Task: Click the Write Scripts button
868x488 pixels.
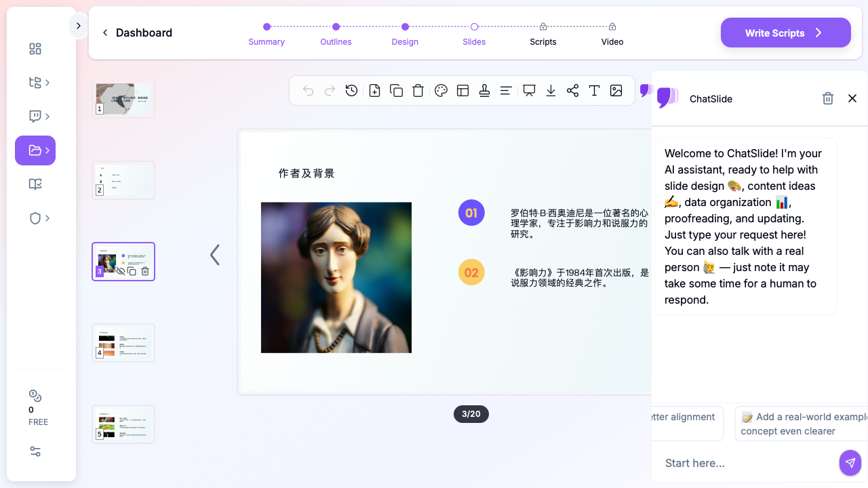Action: click(785, 33)
